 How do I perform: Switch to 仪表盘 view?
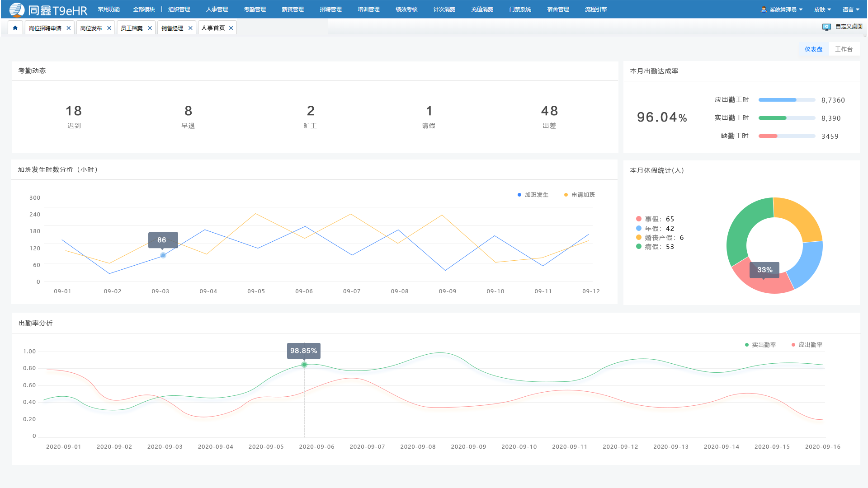813,49
